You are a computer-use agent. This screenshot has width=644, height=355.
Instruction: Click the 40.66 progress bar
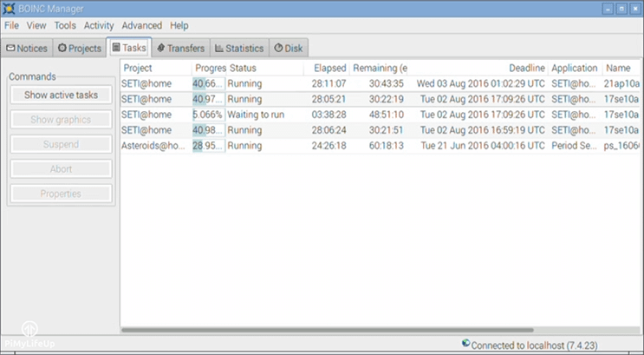tap(209, 83)
